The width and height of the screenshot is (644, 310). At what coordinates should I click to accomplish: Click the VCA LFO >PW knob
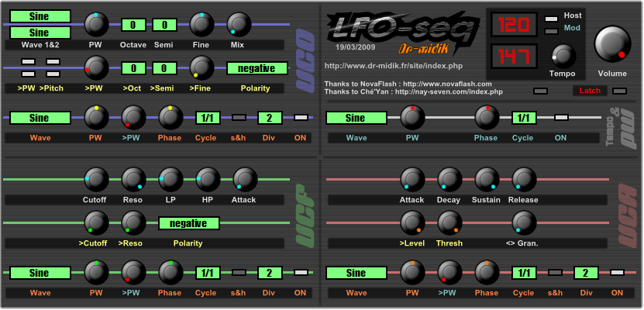click(x=449, y=273)
